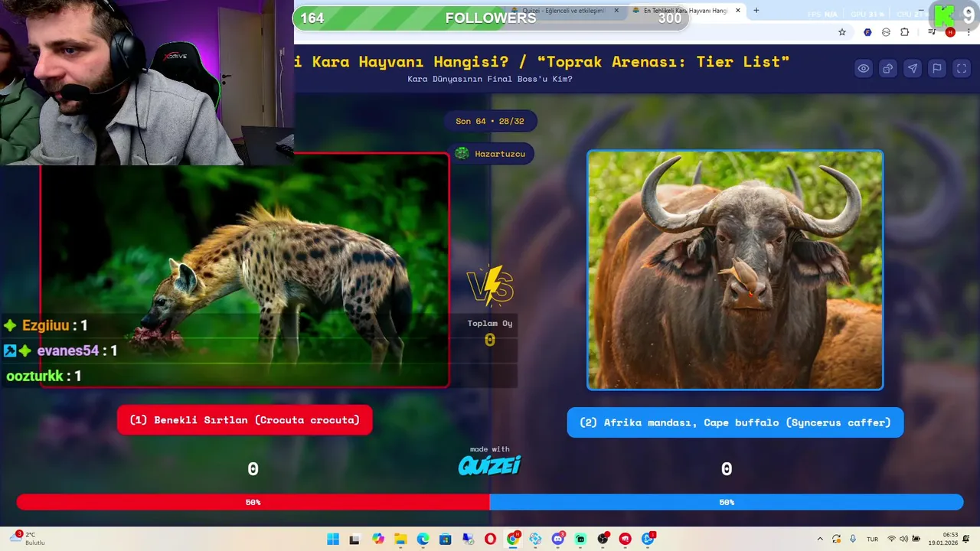Image resolution: width=980 pixels, height=551 pixels.
Task: Open the notification bell in tray
Action: [966, 540]
